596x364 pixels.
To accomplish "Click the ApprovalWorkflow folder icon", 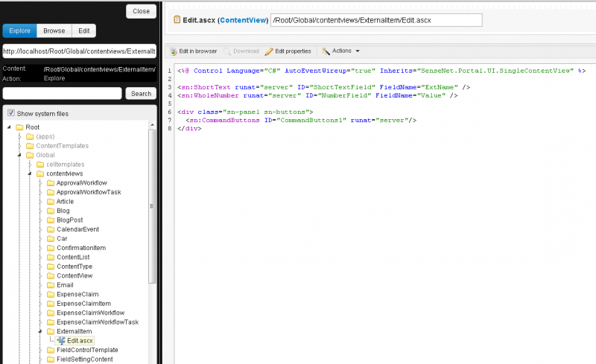I will [51, 183].
